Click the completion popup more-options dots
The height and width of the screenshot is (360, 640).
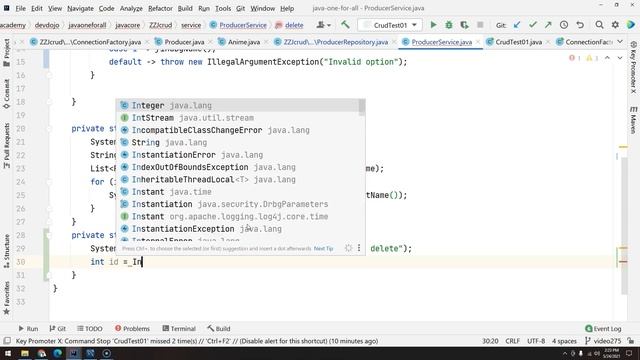click(359, 248)
